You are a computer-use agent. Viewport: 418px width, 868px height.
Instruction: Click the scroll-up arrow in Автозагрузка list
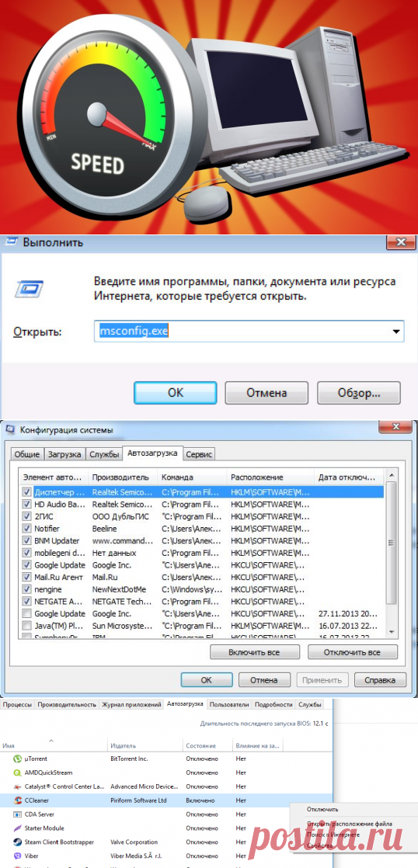pyautogui.click(x=391, y=477)
